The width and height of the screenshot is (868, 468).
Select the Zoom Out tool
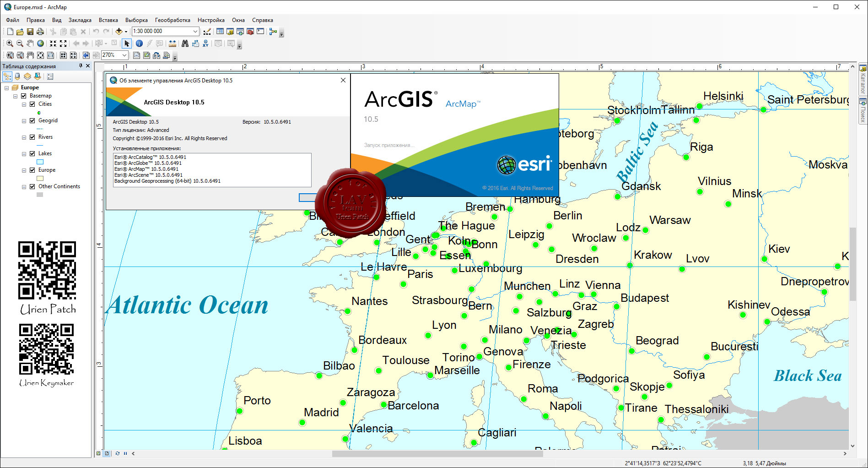point(20,44)
